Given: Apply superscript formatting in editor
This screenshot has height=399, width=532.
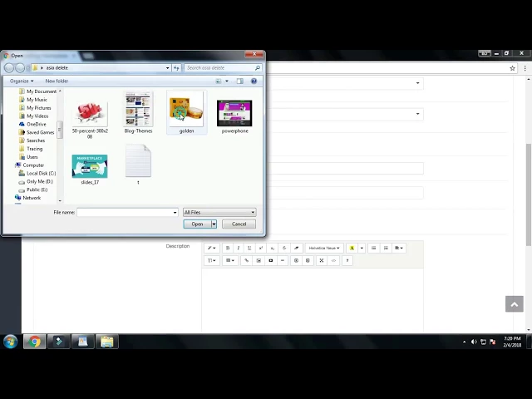Looking at the screenshot, I should tap(261, 248).
